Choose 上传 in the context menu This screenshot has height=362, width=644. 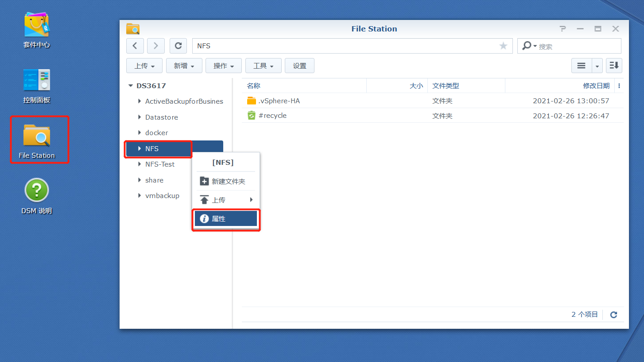226,200
